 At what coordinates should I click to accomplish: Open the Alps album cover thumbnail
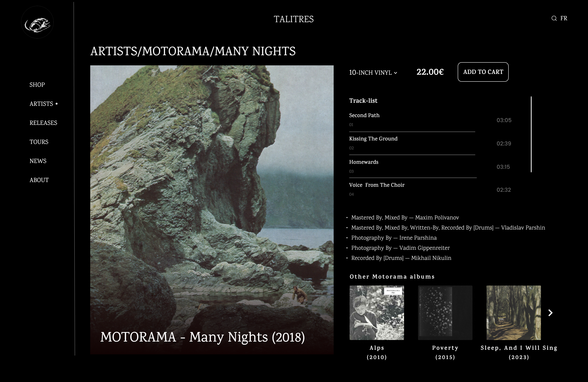(x=377, y=313)
